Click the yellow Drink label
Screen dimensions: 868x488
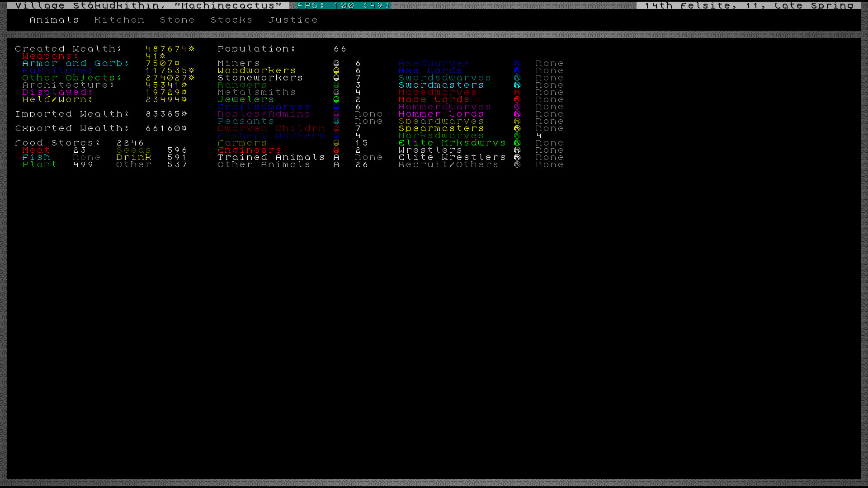click(x=134, y=157)
